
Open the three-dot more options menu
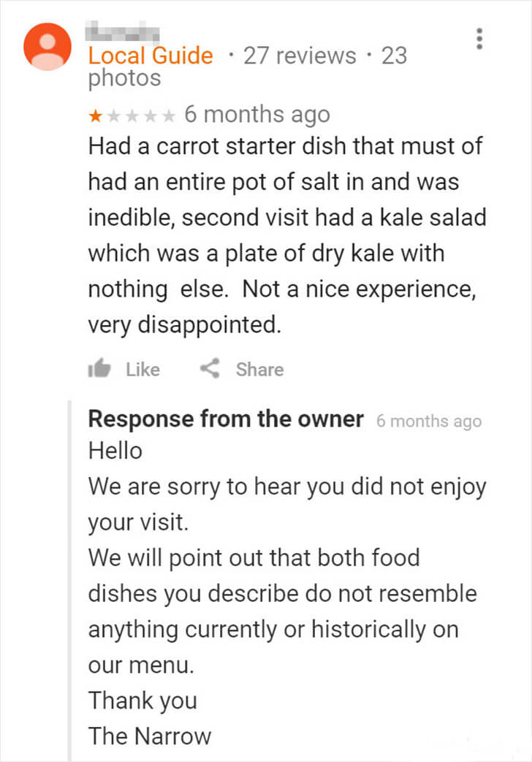479,39
